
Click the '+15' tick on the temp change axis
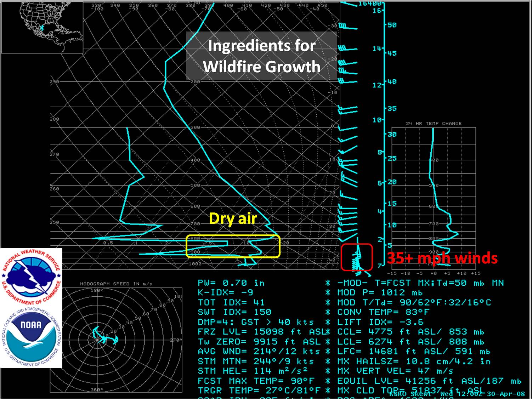pyautogui.click(x=475, y=273)
